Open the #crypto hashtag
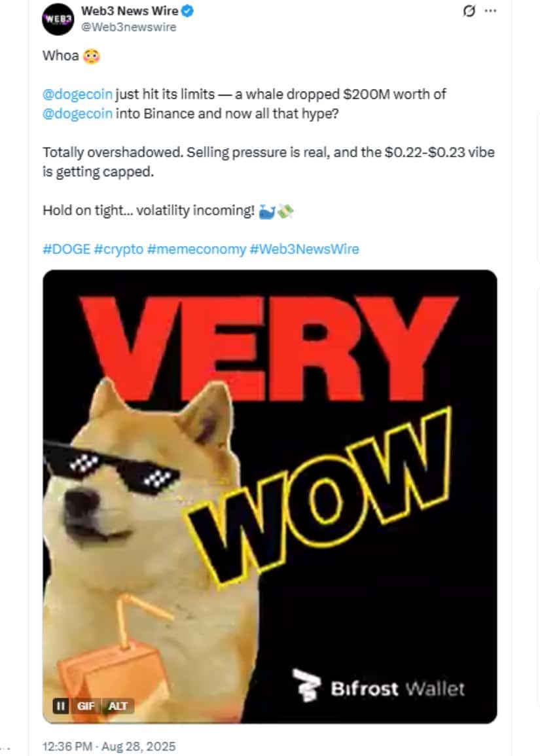Screen dimensions: 540x756 118,249
